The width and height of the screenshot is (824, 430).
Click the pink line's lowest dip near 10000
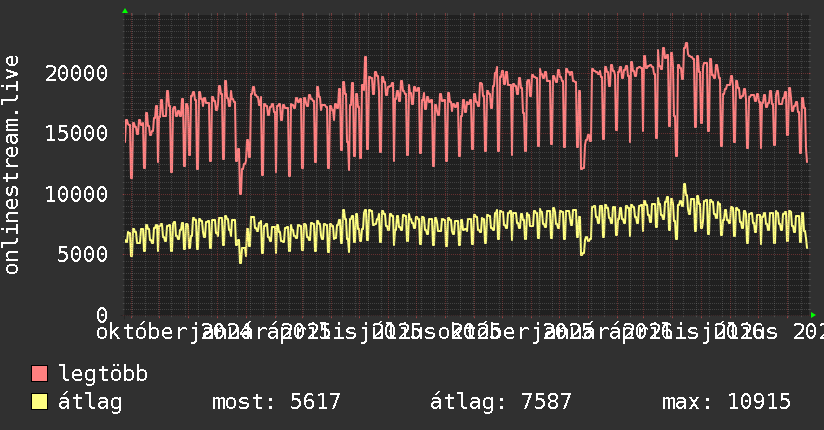pos(241,192)
